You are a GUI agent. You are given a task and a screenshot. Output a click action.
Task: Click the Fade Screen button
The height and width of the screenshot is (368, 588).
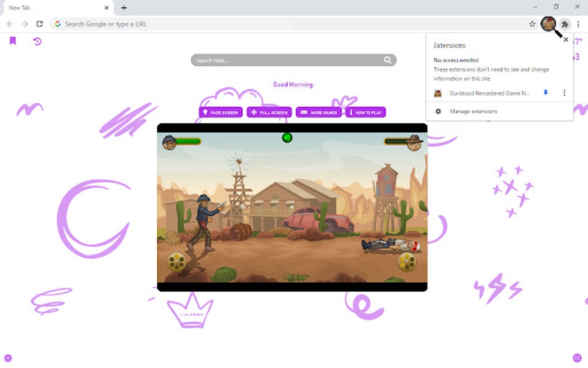coord(221,112)
